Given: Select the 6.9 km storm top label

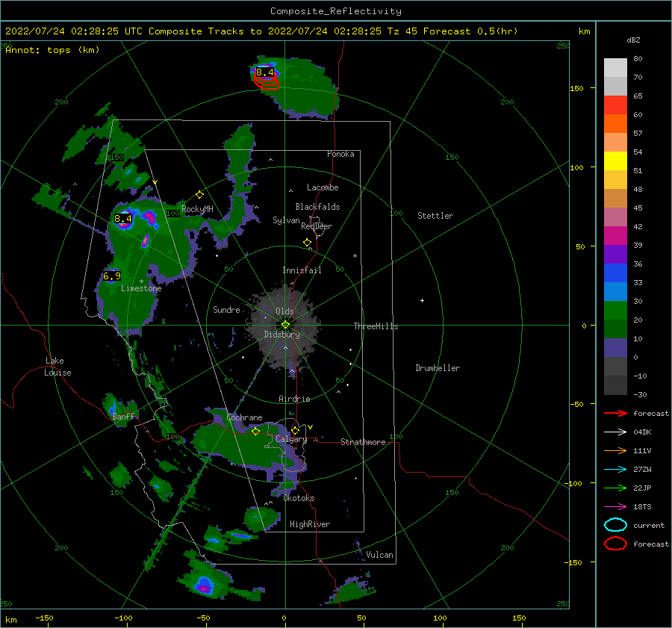Looking at the screenshot, I should tap(111, 276).
